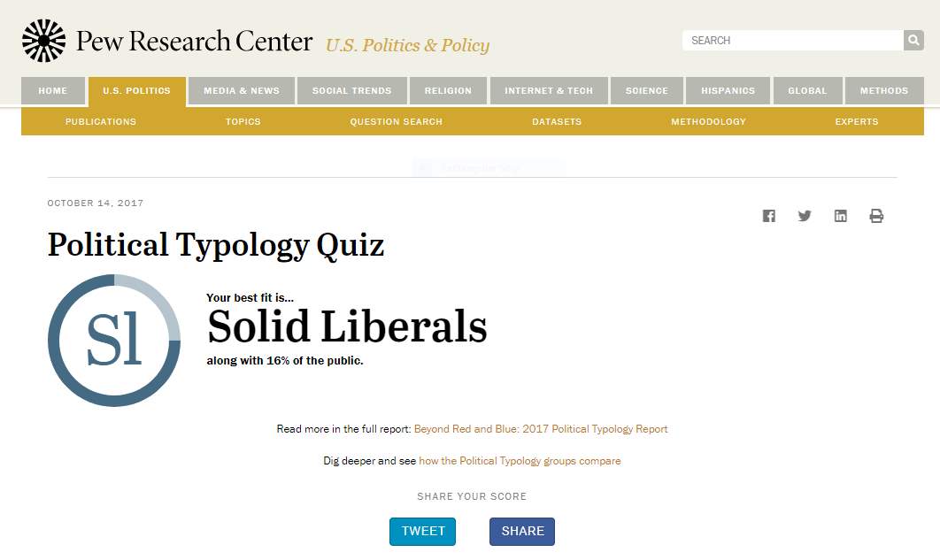Click the Sl typology circle badge

(114, 341)
